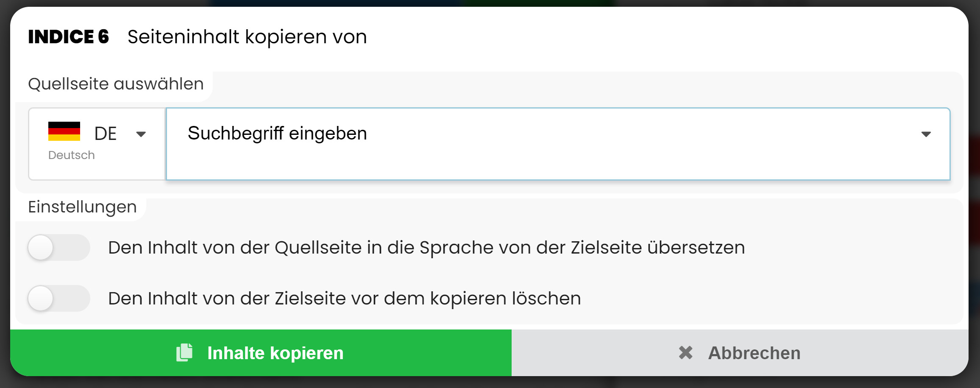The height and width of the screenshot is (388, 980).
Task: Expand the source page search dropdown arrow
Action: [926, 134]
